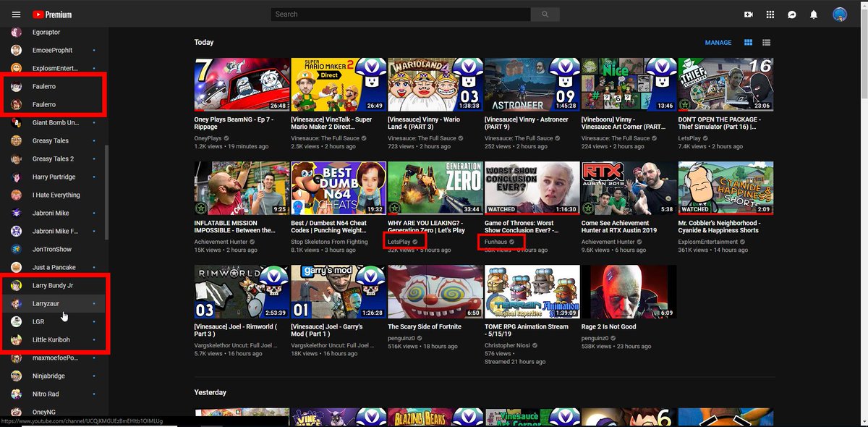This screenshot has height=427, width=868.
Task: Click the Nitro Rad channel avatar
Action: (16, 394)
